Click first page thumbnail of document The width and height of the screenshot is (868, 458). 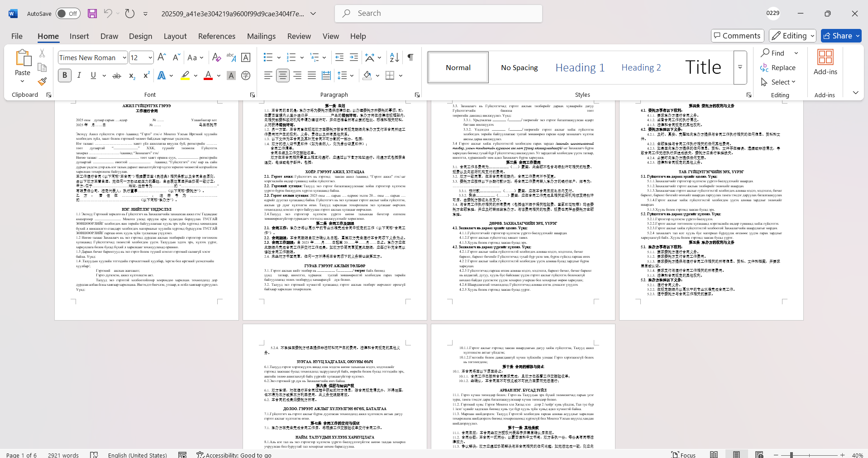tap(147, 210)
